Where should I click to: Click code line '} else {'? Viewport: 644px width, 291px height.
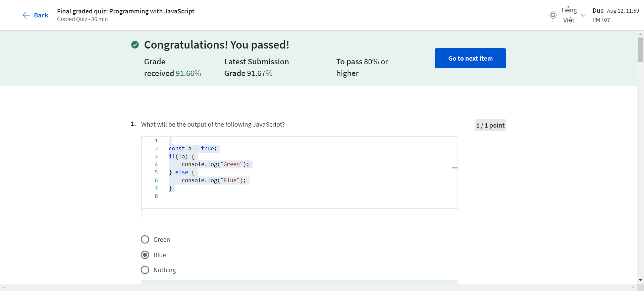pyautogui.click(x=181, y=172)
